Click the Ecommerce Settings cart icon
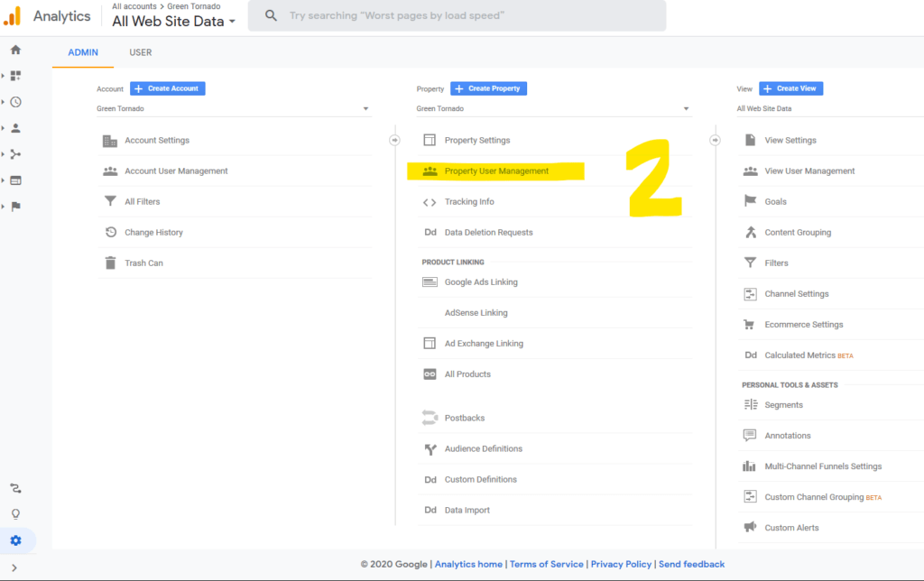This screenshot has width=924, height=581. pos(750,325)
